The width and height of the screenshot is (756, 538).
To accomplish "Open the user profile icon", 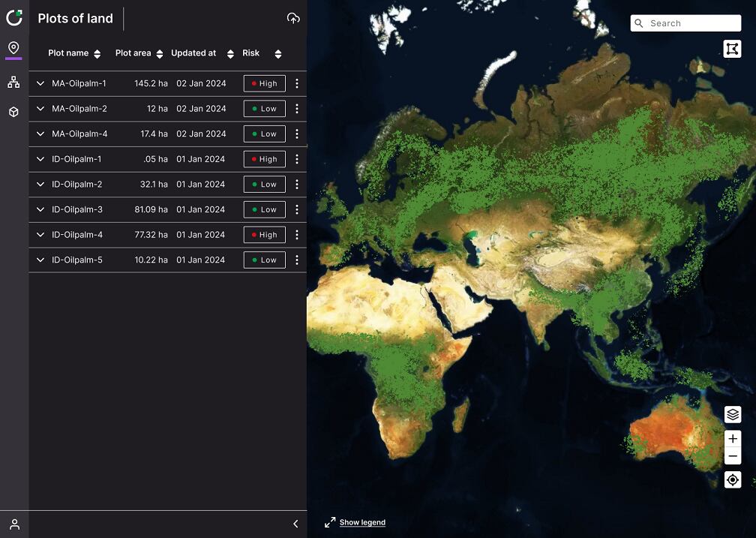I will pyautogui.click(x=14, y=524).
